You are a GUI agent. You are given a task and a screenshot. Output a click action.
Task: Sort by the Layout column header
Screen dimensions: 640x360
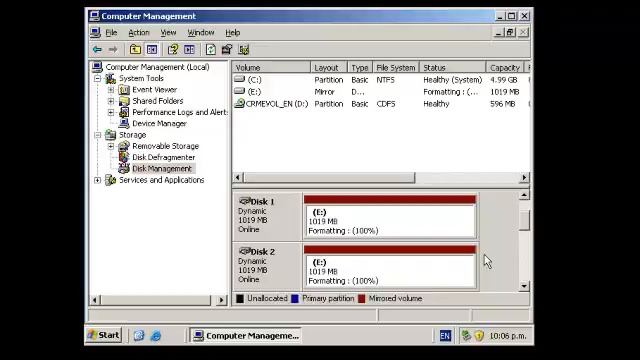(329, 67)
